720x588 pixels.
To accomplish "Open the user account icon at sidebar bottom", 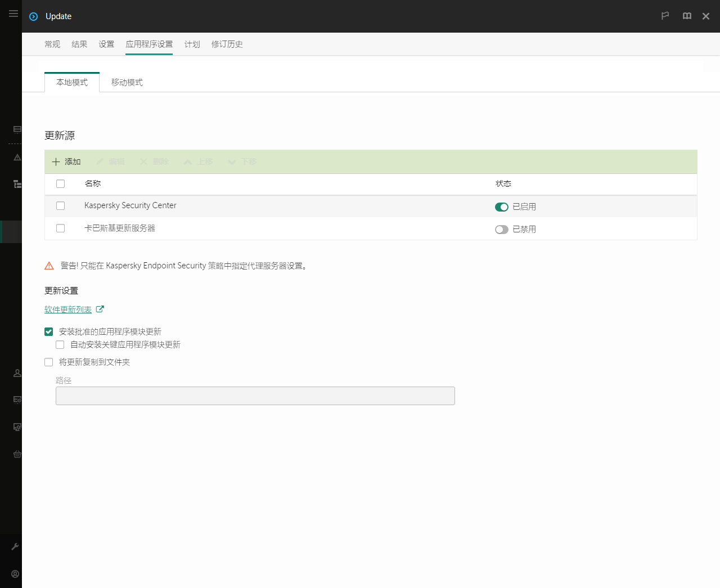I will [x=15, y=574].
